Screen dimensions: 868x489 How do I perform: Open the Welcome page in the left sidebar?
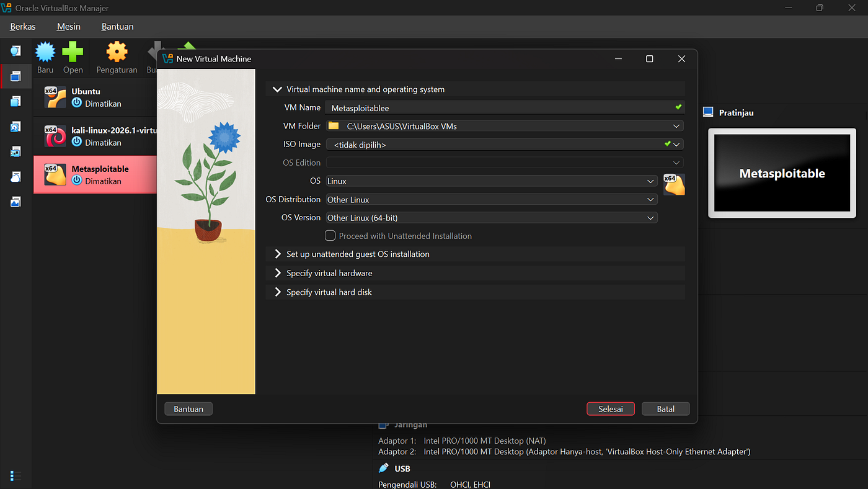click(x=15, y=51)
